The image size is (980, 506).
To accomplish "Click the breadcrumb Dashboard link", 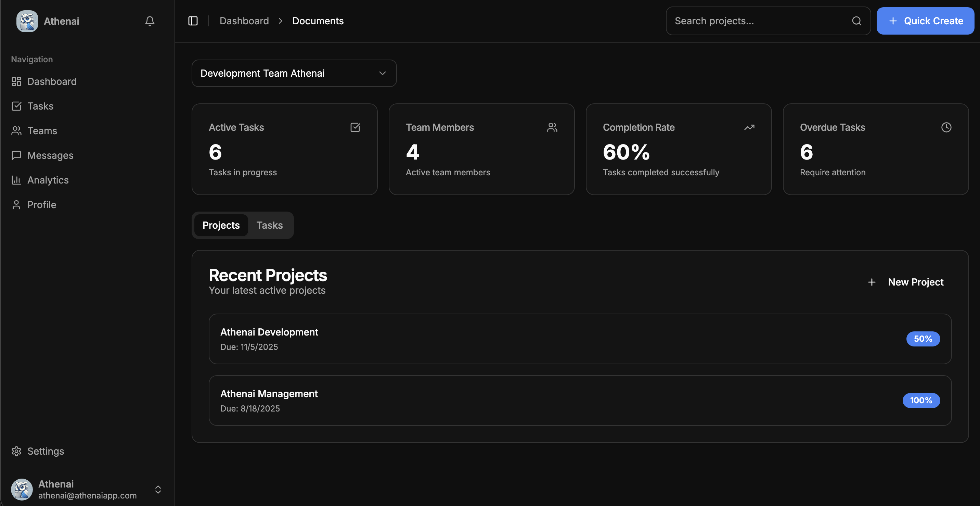I will tap(244, 21).
